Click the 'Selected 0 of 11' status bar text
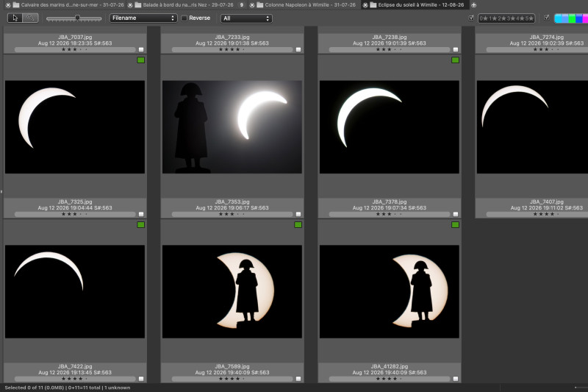The width and height of the screenshot is (588, 392). click(x=24, y=388)
